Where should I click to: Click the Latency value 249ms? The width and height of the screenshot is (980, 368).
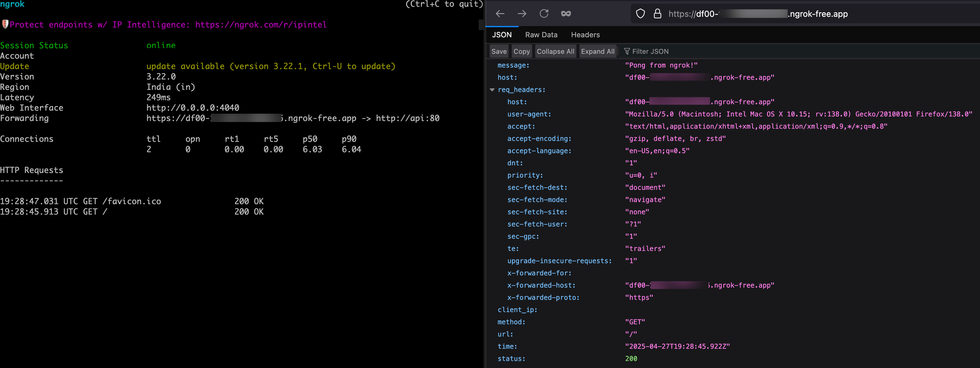click(x=158, y=97)
